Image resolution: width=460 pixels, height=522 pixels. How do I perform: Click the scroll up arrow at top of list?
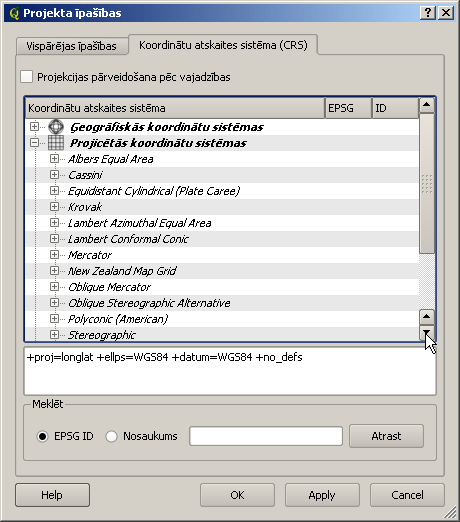point(426,105)
